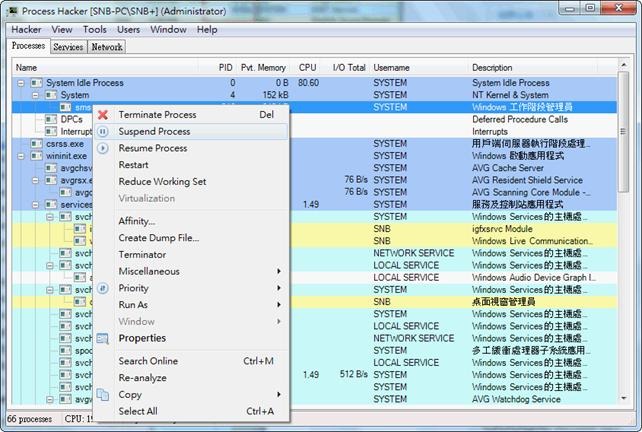The height and width of the screenshot is (432, 642).
Task: Click the System Idle Process icon
Action: (37, 83)
